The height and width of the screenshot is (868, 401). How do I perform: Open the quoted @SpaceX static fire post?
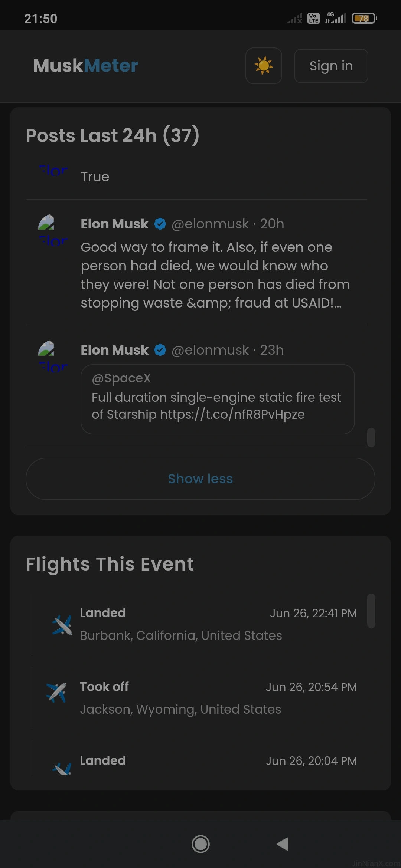pyautogui.click(x=218, y=399)
